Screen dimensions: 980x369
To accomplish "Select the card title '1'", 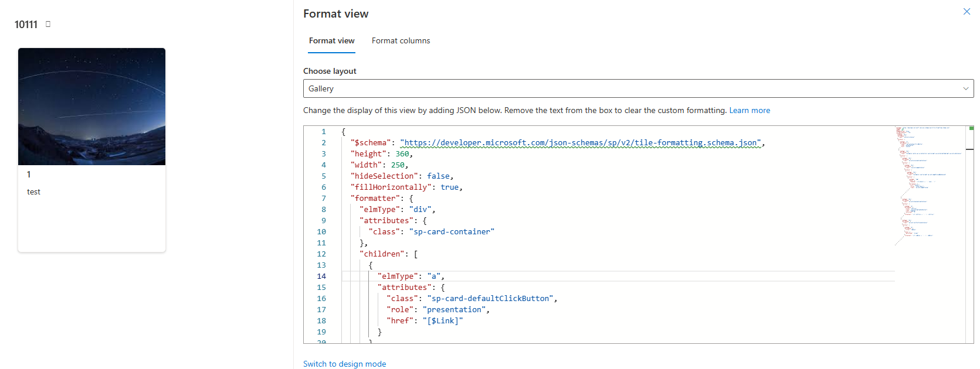I will (x=29, y=174).
